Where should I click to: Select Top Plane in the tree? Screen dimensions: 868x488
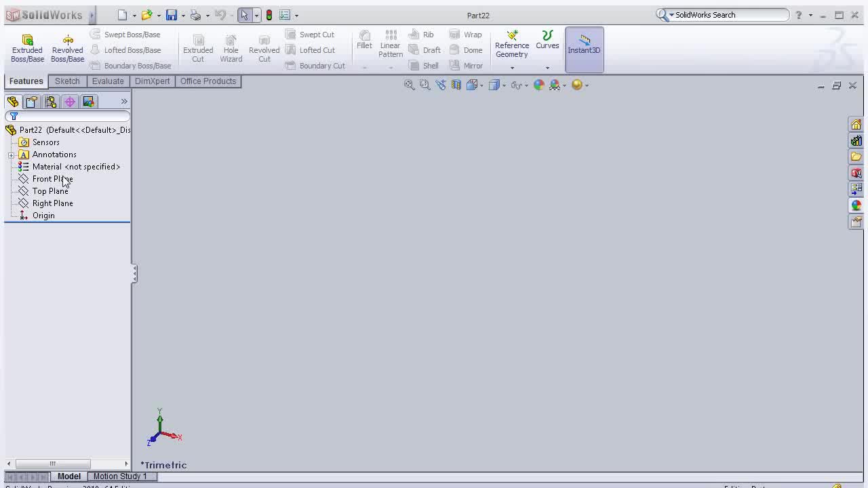(x=50, y=191)
